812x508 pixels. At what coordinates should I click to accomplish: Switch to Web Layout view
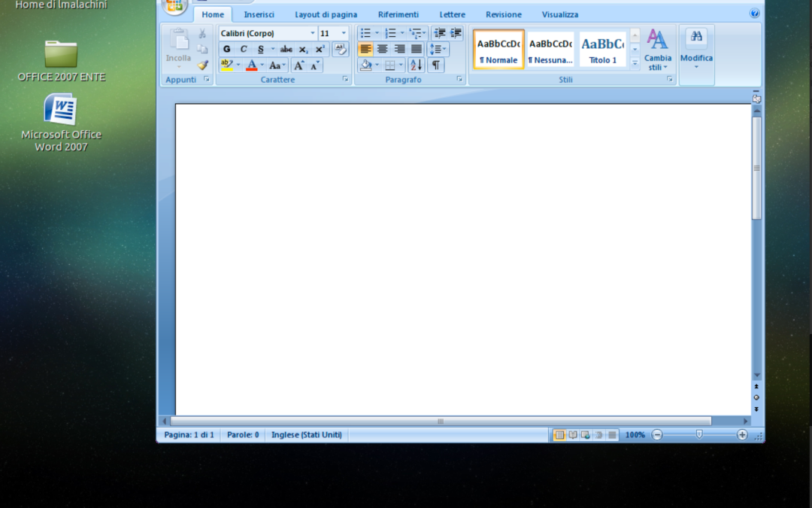click(586, 435)
